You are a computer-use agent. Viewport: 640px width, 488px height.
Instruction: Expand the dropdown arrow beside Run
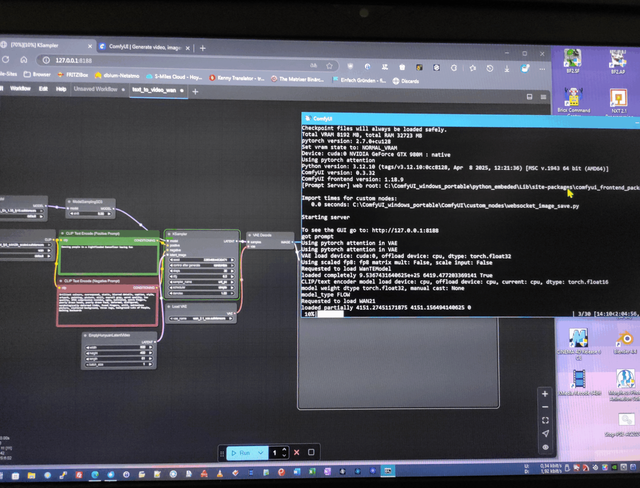[x=260, y=453]
